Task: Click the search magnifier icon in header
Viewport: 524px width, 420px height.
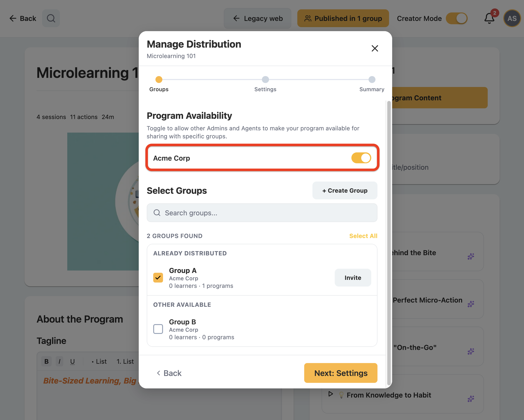Action: (51, 18)
